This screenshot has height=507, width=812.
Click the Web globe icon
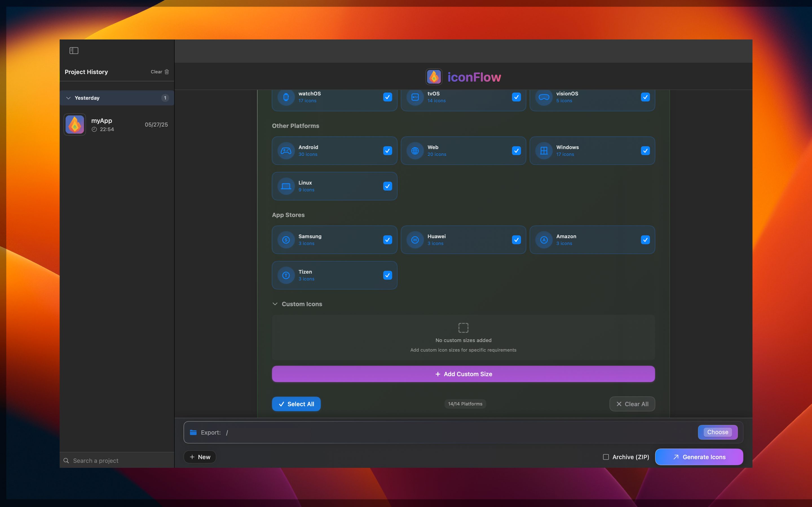tap(415, 151)
